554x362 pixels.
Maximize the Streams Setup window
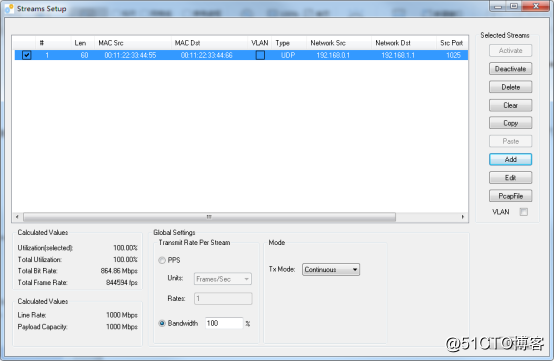coord(514,6)
